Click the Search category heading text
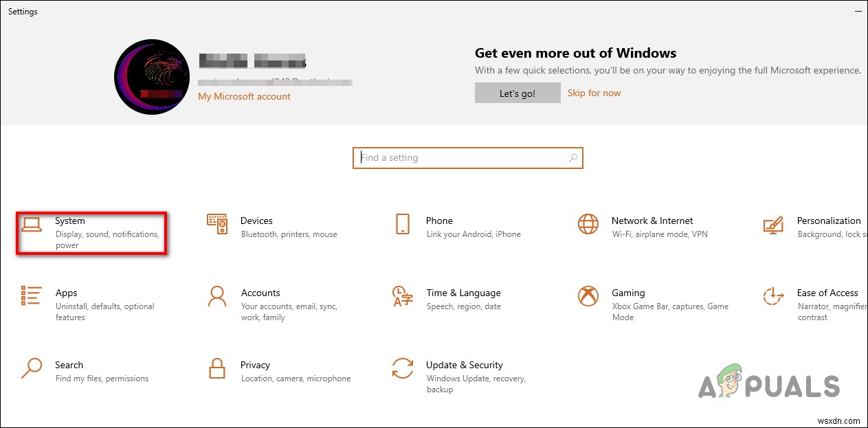This screenshot has height=428, width=868. tap(69, 365)
